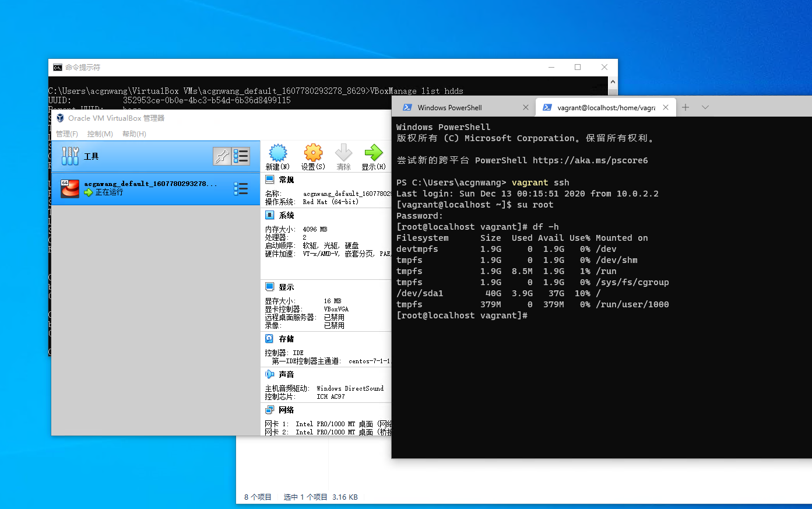Viewport: 812px width, 509px height.
Task: Click 'VBoxVGA' graphics controller value
Action: [336, 309]
